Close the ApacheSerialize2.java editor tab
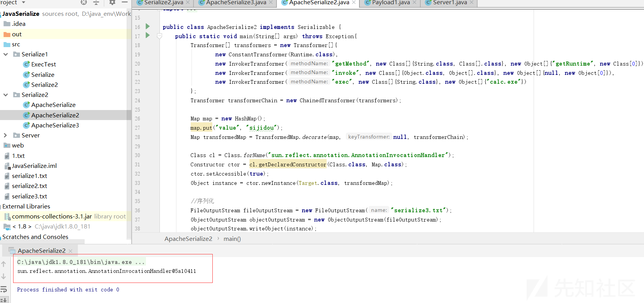The width and height of the screenshot is (644, 303). pyautogui.click(x=354, y=3)
